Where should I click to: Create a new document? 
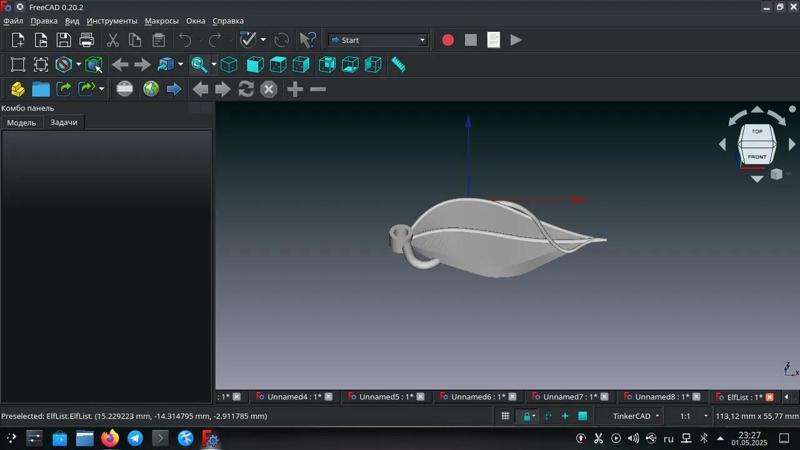[17, 40]
